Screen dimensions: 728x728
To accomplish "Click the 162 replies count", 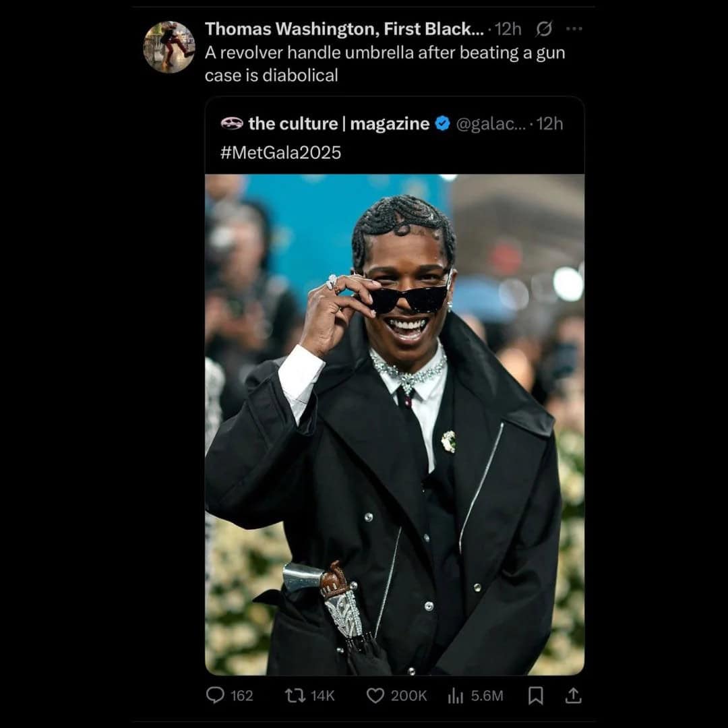I will click(x=241, y=696).
